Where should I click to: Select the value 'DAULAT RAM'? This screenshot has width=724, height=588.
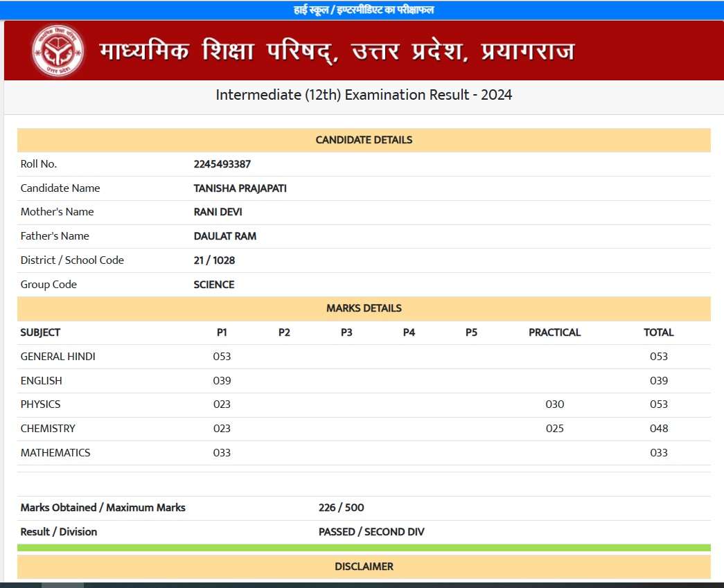click(x=225, y=236)
